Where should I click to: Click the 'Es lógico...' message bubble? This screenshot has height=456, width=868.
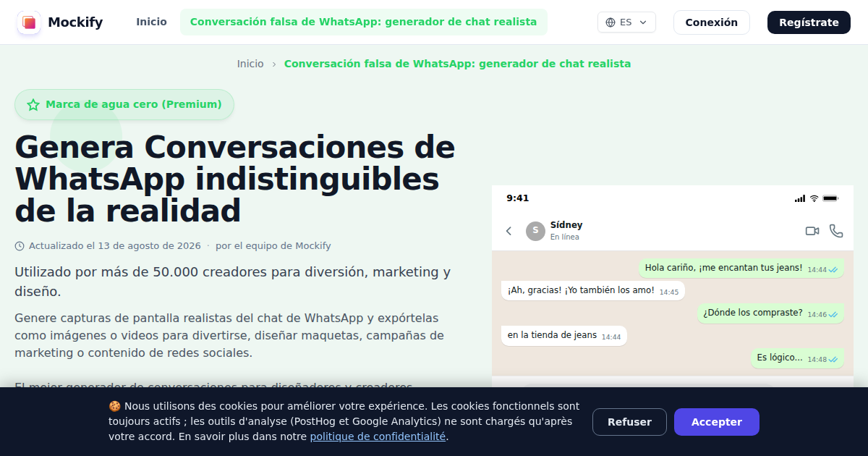pos(797,358)
